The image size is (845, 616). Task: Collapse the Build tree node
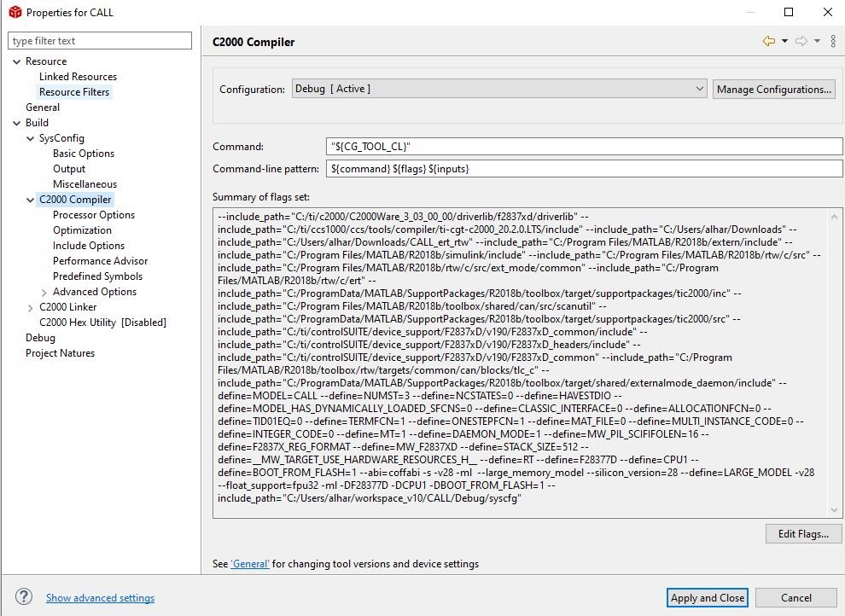tap(17, 124)
